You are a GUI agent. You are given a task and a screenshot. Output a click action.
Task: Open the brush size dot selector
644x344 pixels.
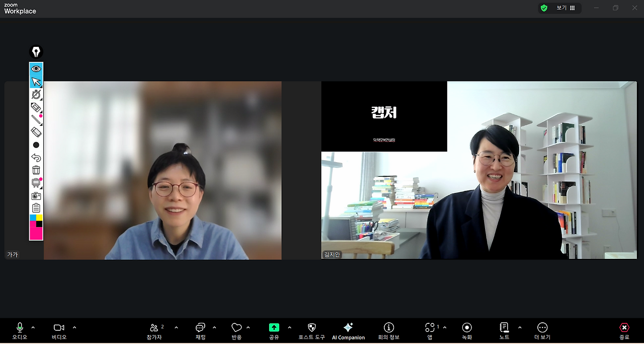click(36, 145)
